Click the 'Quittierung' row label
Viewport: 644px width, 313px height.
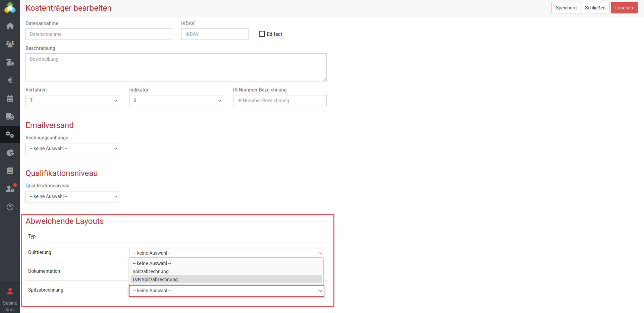coord(40,252)
